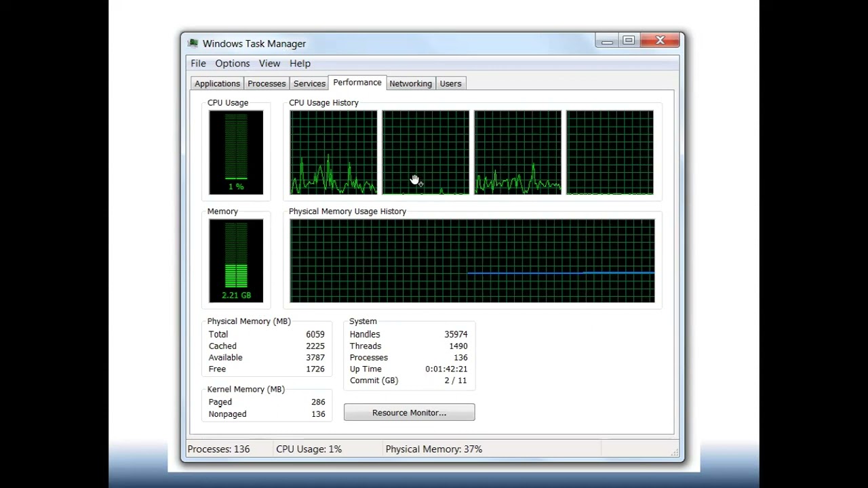Open the View menu
The height and width of the screenshot is (488, 868).
click(269, 63)
